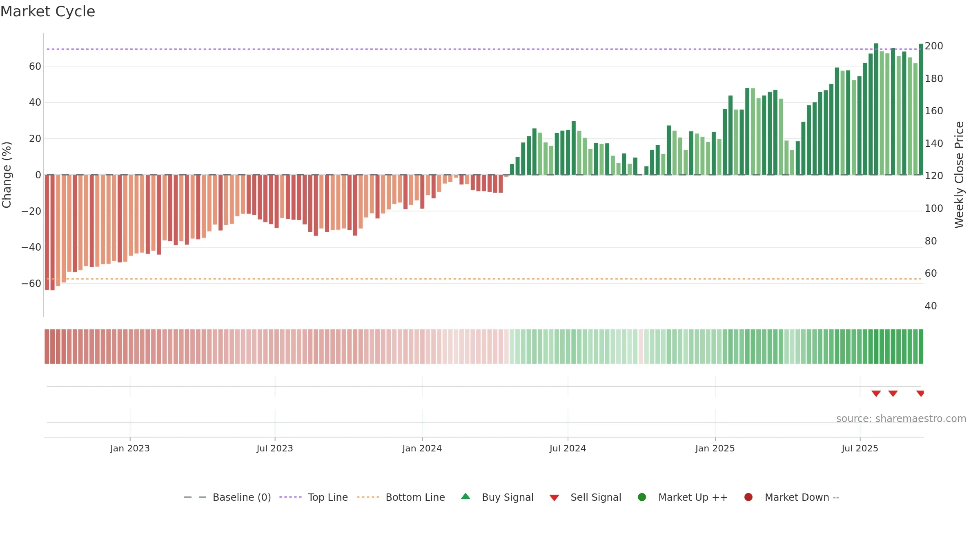The height and width of the screenshot is (551, 980).
Task: Toggle the Bottom Line legend entry
Action: point(401,497)
